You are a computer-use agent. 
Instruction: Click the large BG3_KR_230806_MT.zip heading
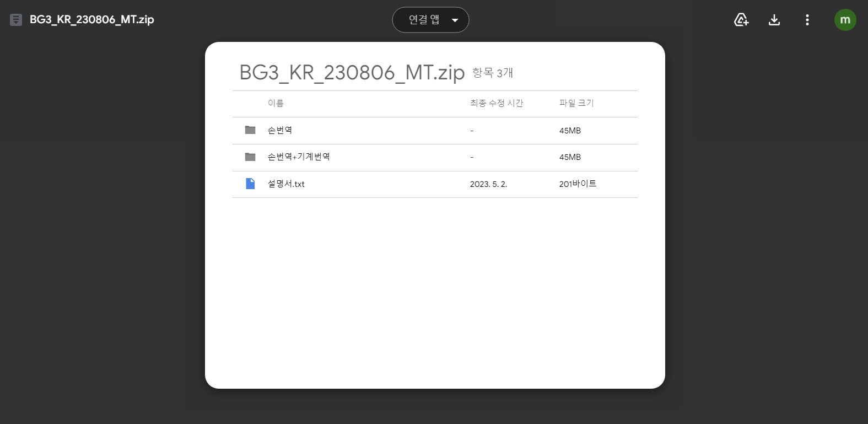coord(352,73)
